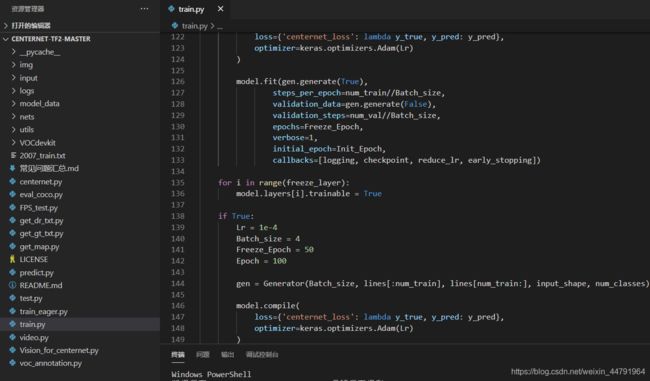650x381 pixels.
Task: Click line number 138 in the gutter
Action: point(178,216)
